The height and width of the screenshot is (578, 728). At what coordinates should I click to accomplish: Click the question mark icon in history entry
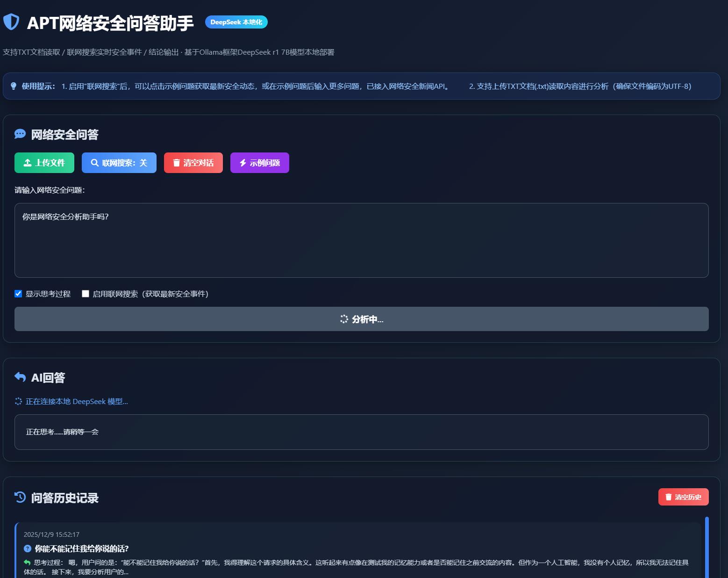tap(28, 549)
